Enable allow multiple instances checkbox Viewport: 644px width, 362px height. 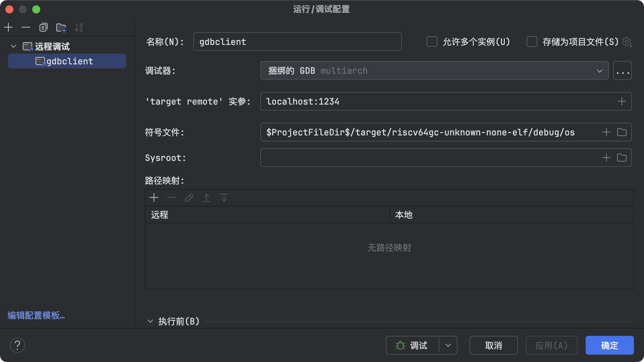tap(432, 42)
